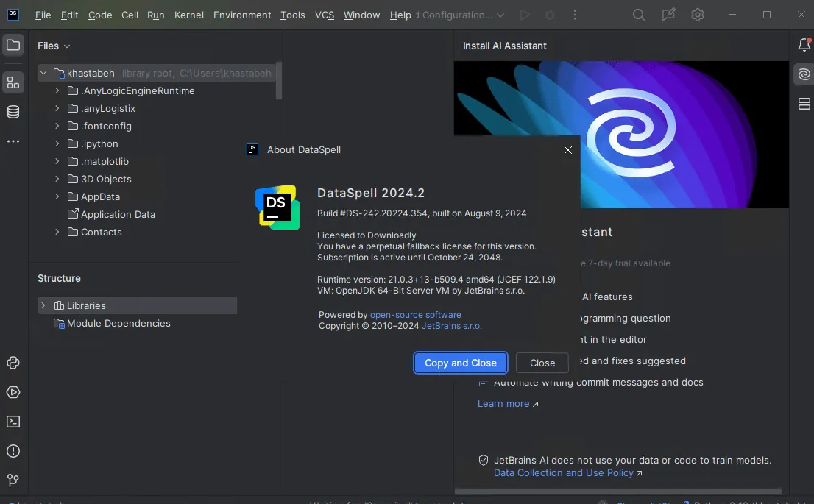
Task: Open the Python Console icon in sidebar
Action: [13, 363]
